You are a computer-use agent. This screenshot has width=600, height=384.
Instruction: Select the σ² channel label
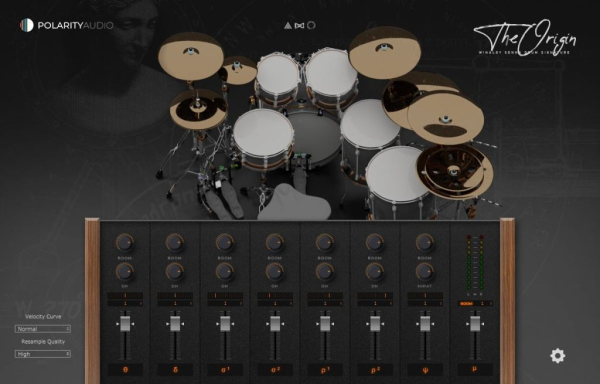point(275,369)
